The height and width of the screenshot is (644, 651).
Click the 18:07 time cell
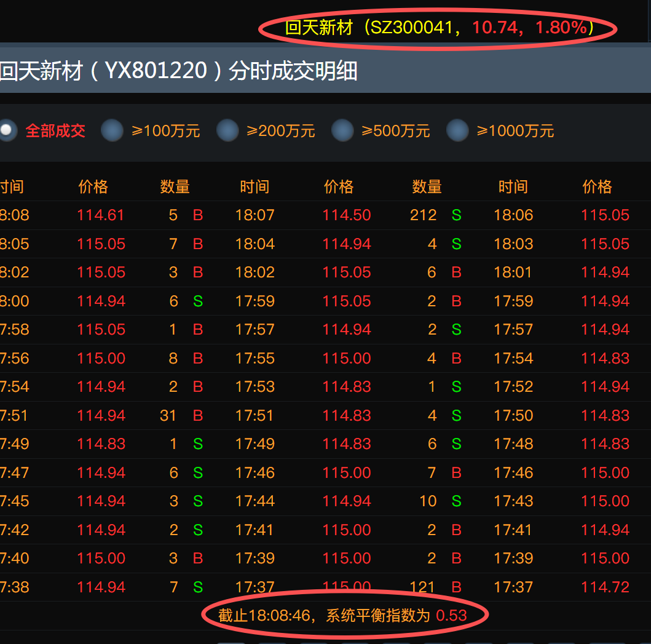[x=255, y=215]
